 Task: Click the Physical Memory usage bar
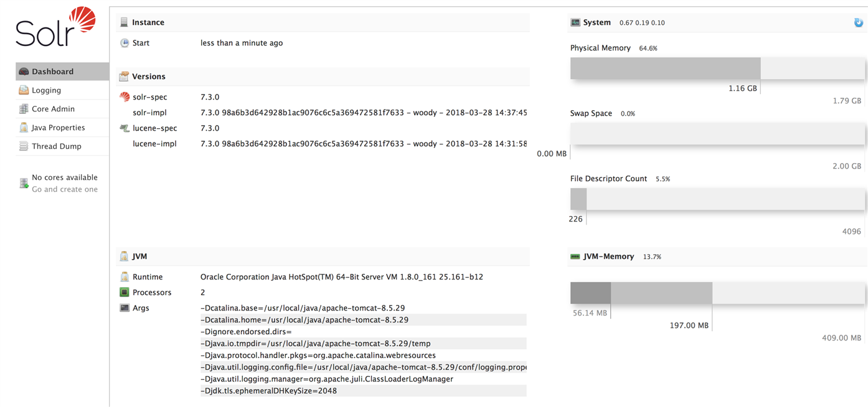[x=718, y=68]
